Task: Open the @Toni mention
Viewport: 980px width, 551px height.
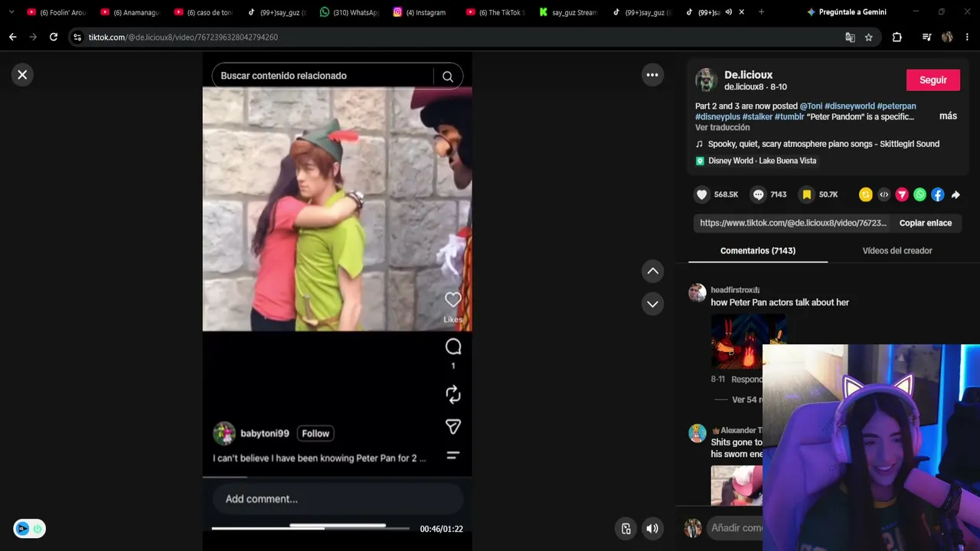Action: pyautogui.click(x=811, y=106)
